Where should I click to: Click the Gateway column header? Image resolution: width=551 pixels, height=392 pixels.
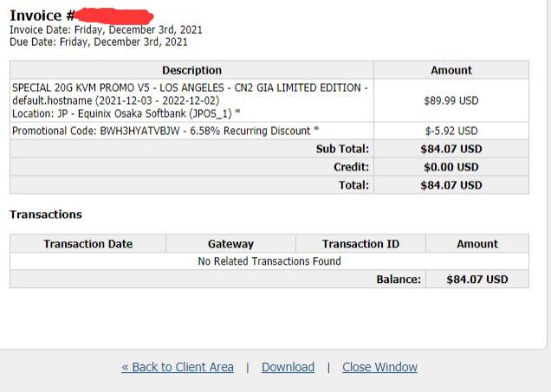pos(230,243)
